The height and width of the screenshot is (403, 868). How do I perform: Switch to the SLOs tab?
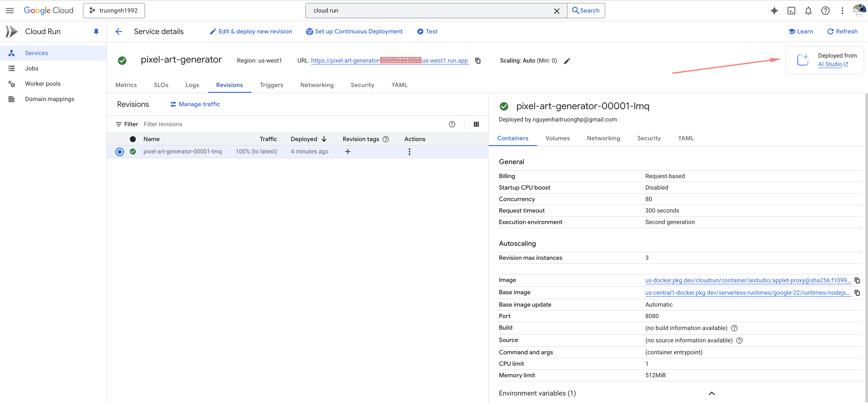pyautogui.click(x=161, y=85)
